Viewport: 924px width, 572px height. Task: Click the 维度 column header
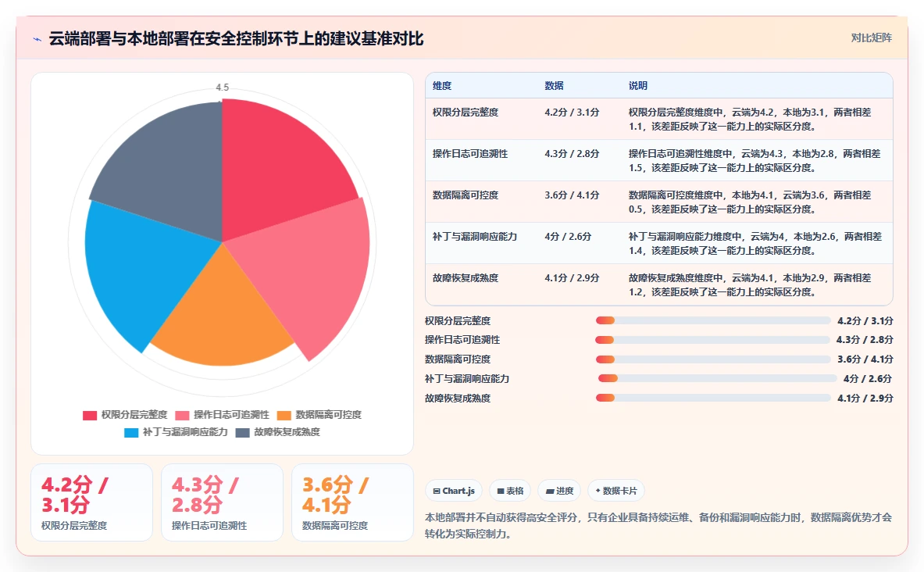point(442,85)
